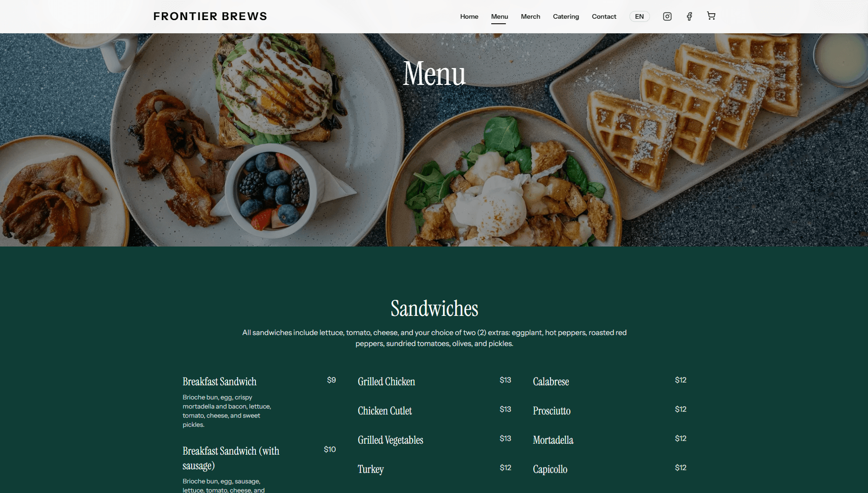Viewport: 868px width, 493px height.
Task: Click the Sandwiches section heading
Action: [434, 309]
